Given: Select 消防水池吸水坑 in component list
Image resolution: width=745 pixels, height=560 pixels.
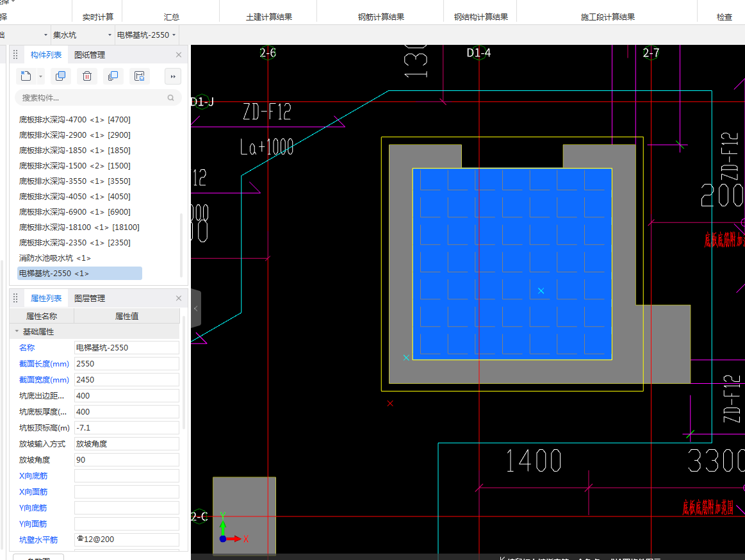Looking at the screenshot, I should (54, 258).
